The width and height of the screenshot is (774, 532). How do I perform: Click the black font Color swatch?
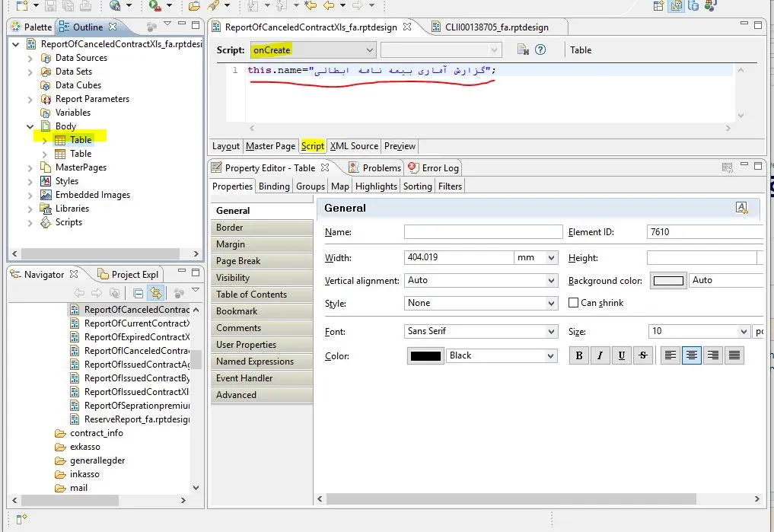(x=425, y=356)
